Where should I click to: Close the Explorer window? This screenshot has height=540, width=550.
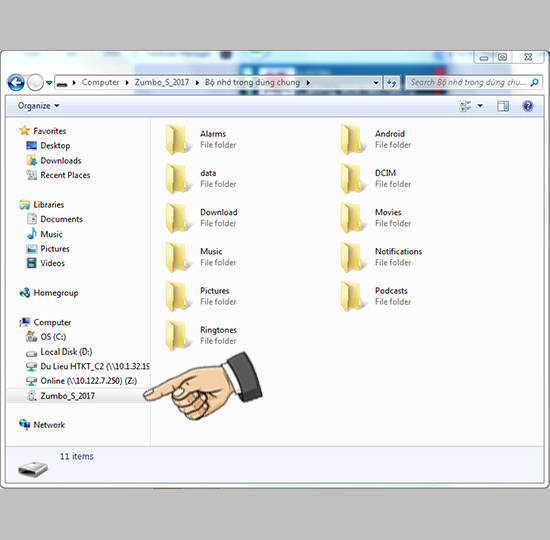[x=528, y=57]
